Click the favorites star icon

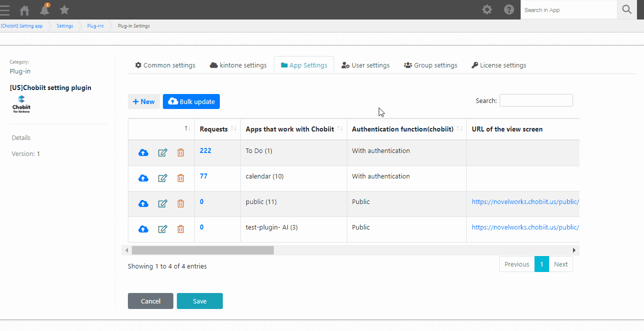pos(64,9)
